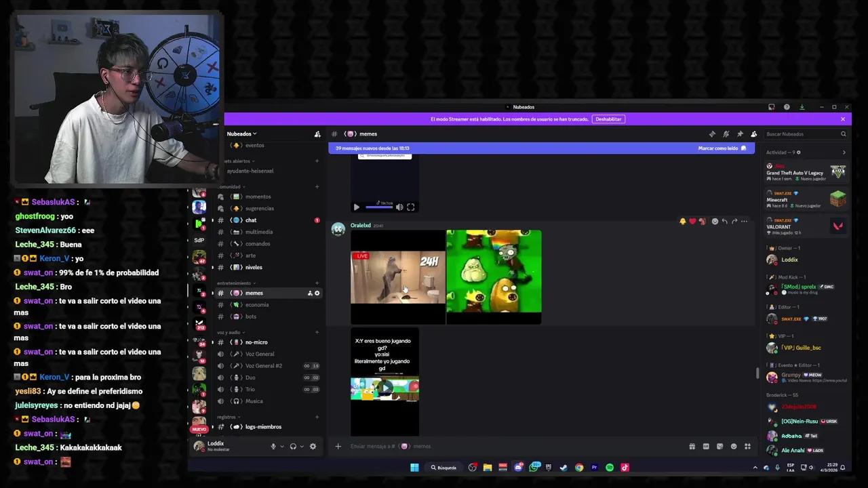Open emoji picker in message bar
868x488 pixels.
click(734, 447)
